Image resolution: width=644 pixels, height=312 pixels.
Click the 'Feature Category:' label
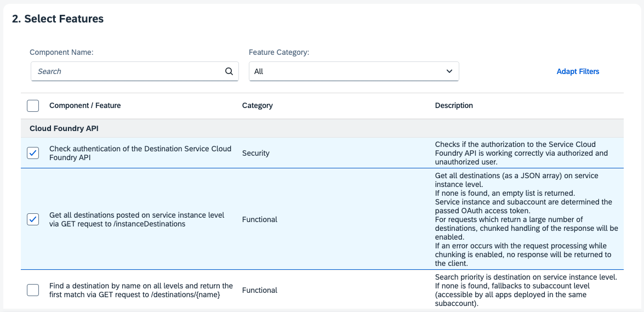point(279,52)
